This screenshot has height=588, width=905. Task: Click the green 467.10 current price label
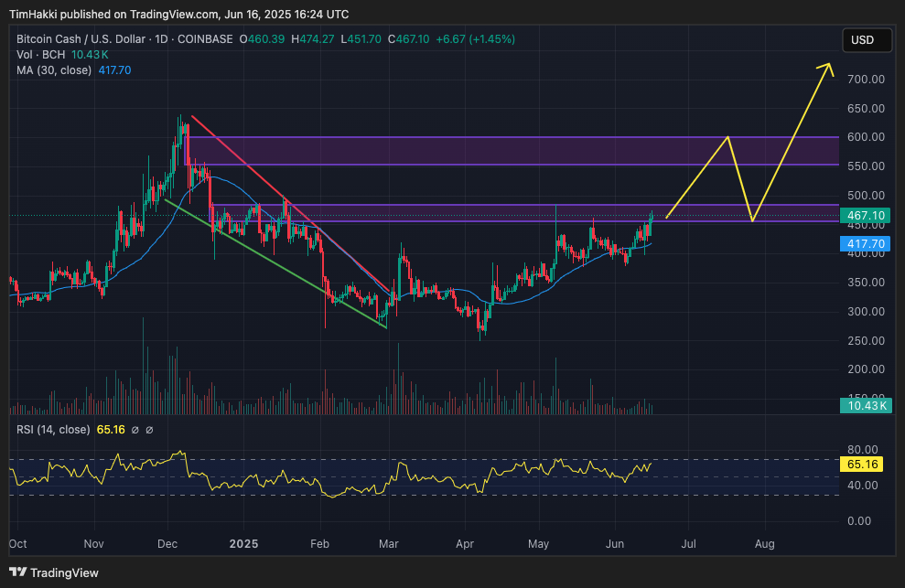pyautogui.click(x=866, y=215)
